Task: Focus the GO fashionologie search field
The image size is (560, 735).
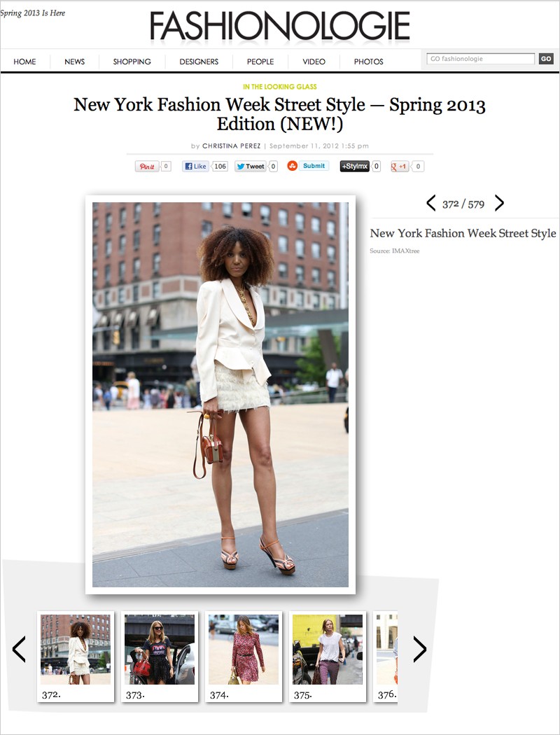Action: coord(480,59)
